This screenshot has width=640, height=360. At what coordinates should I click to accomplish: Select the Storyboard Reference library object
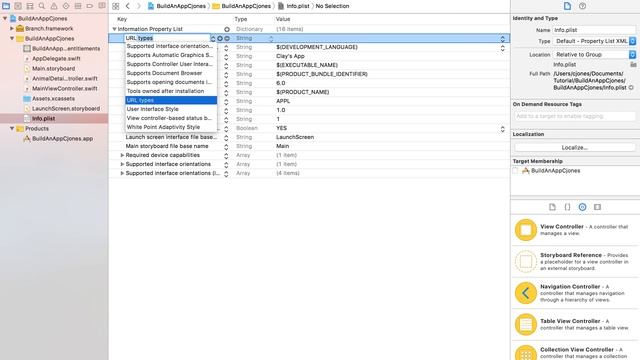tap(575, 261)
